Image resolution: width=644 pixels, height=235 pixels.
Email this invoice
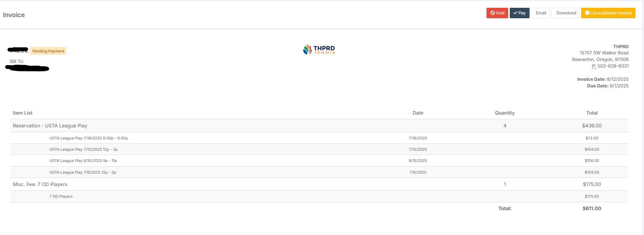pyautogui.click(x=540, y=13)
